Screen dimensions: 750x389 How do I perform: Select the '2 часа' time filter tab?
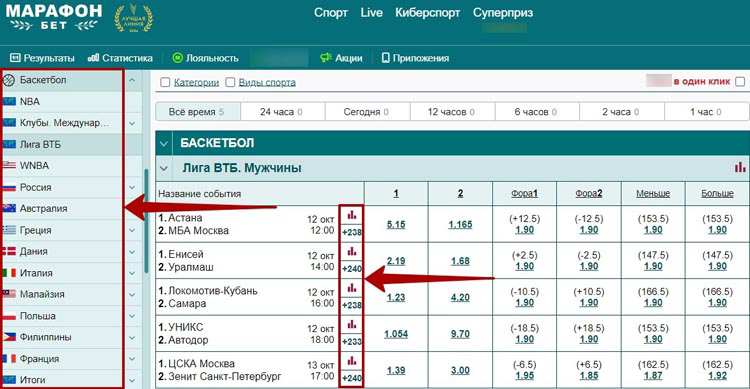click(621, 112)
